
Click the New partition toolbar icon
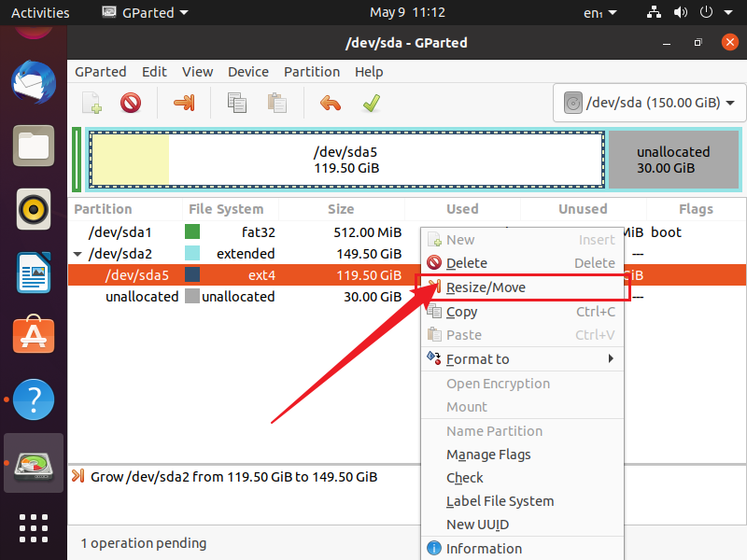tap(92, 103)
